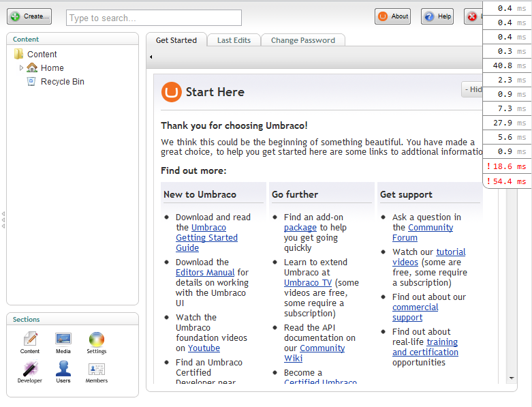Click the 7.3 ms profiler timing
This screenshot has width=532, height=407.
[507, 108]
